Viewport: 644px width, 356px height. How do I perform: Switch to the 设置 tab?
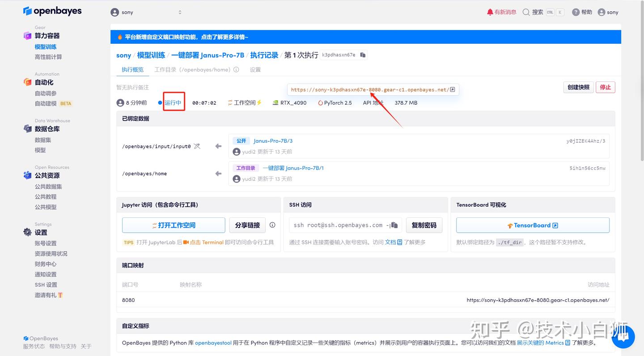255,69
